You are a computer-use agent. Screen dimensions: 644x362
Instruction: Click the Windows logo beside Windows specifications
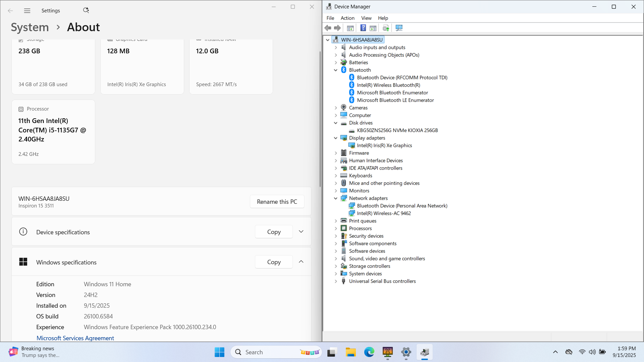point(23,262)
